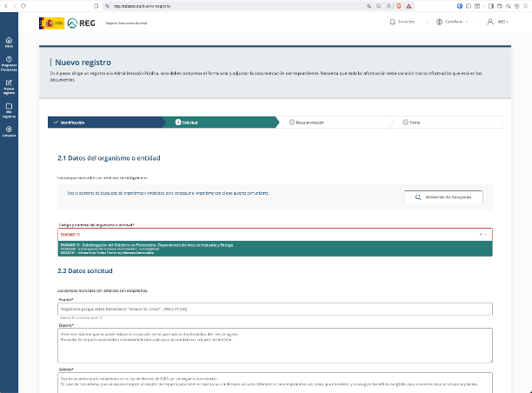The image size is (532, 393).
Task: Click the Asistente de búsqueda button
Action: tap(443, 197)
